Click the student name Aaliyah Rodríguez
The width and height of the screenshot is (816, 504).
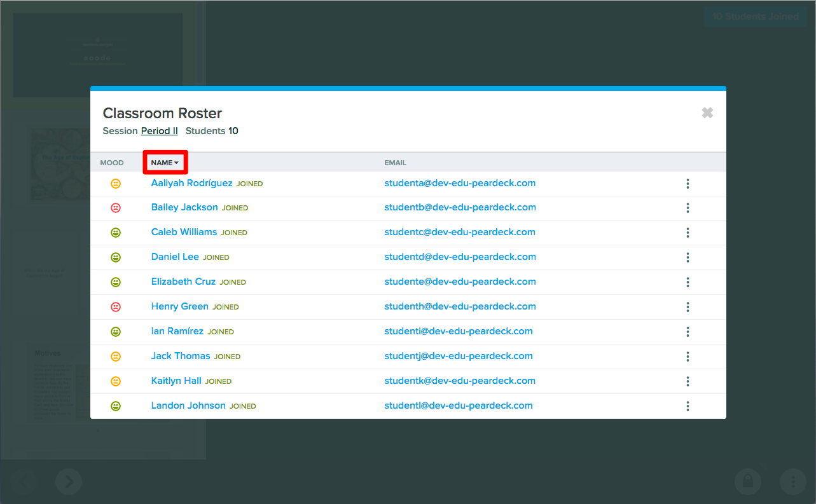[192, 183]
